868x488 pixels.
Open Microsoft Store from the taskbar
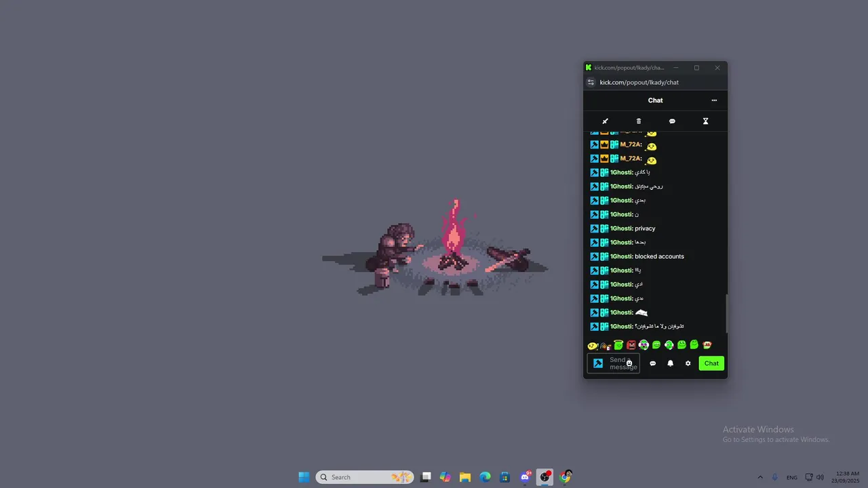coord(505,477)
